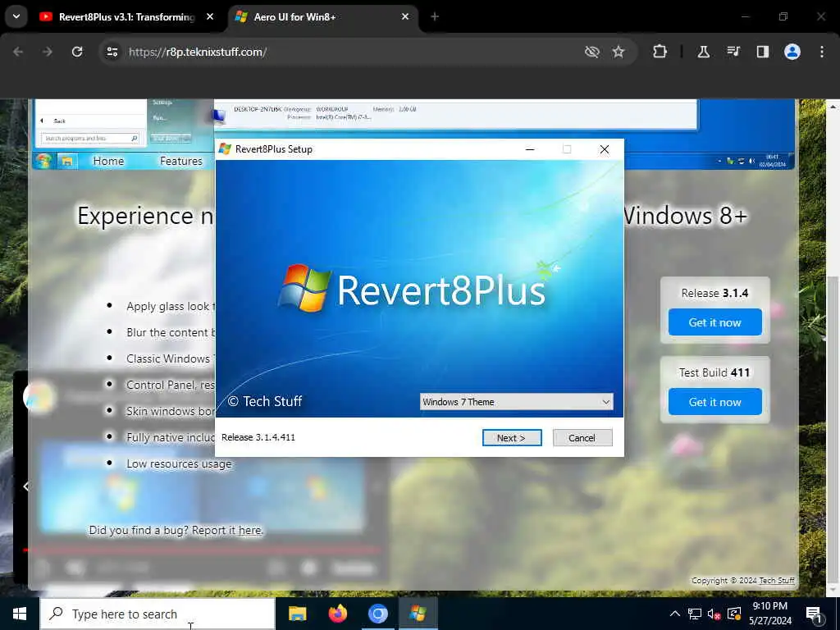Click the tracking protection eye icon

click(592, 52)
